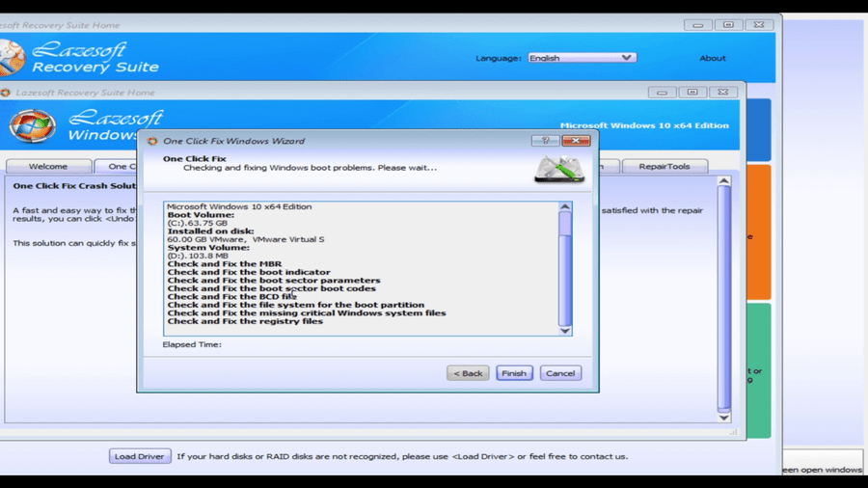Switch to the RepairTools tab
This screenshot has height=488, width=868.
665,166
